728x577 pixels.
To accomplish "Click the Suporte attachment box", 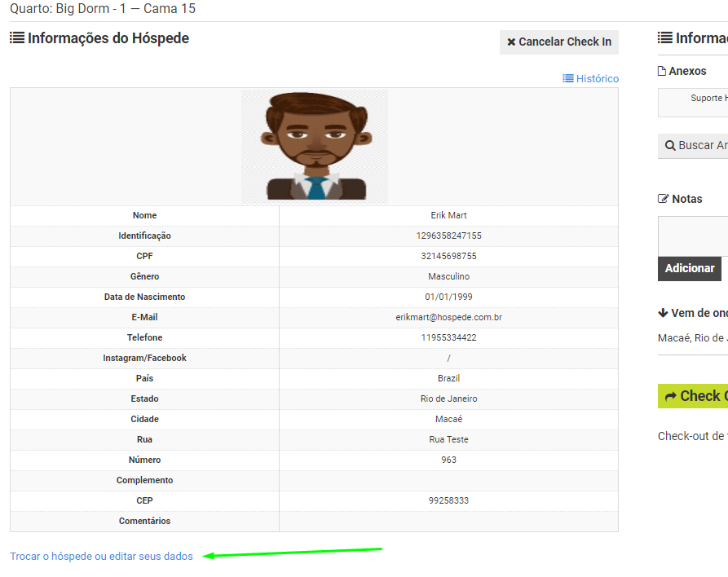I will pos(693,102).
